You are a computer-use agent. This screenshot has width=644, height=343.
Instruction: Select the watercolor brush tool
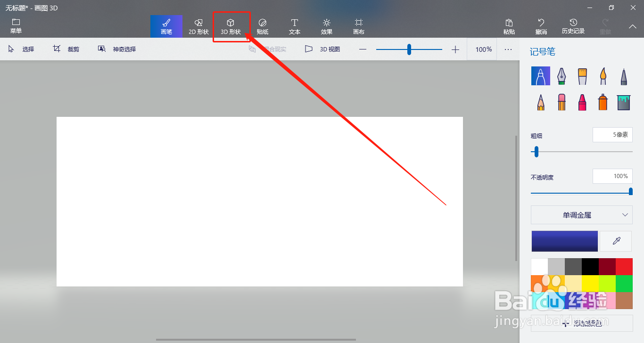coord(603,76)
